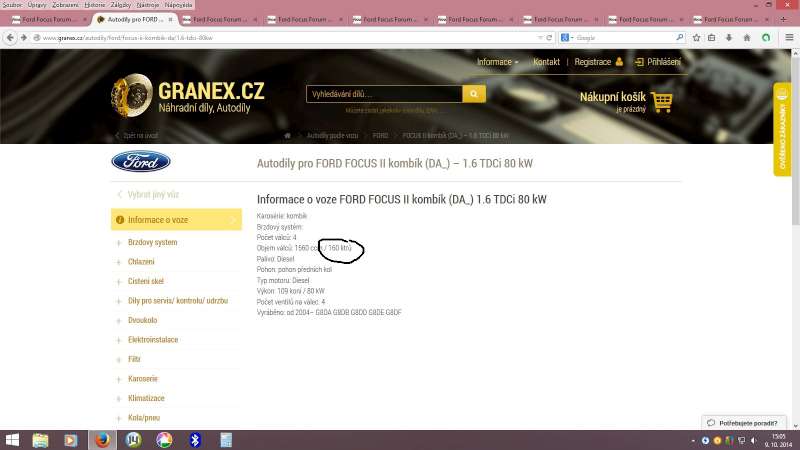Screen dimensions: 800x450
Task: Open the shopping cart icon
Action: 661,101
